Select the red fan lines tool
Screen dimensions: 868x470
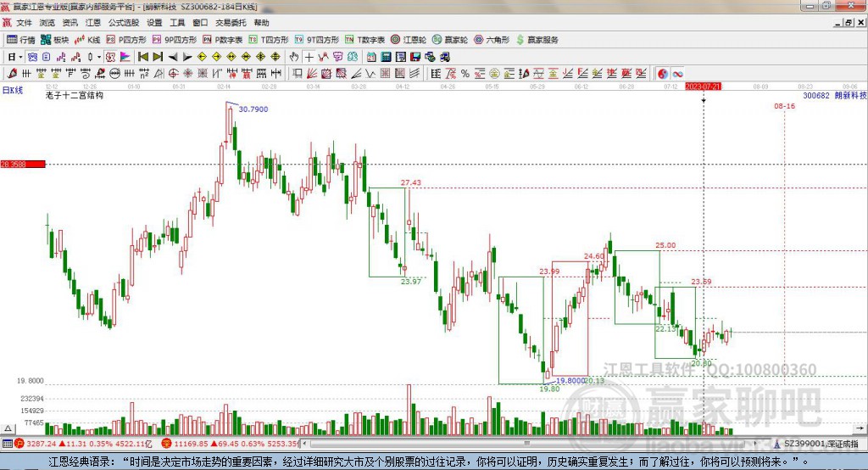pyautogui.click(x=312, y=73)
